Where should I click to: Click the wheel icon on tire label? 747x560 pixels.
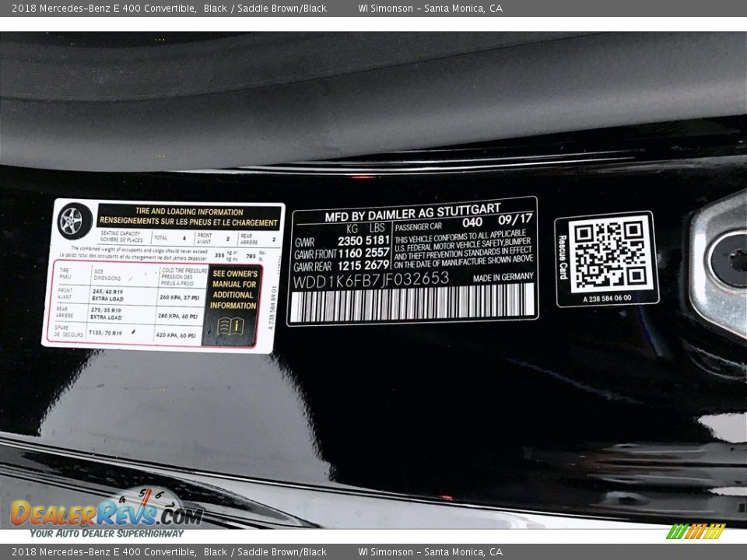75,222
